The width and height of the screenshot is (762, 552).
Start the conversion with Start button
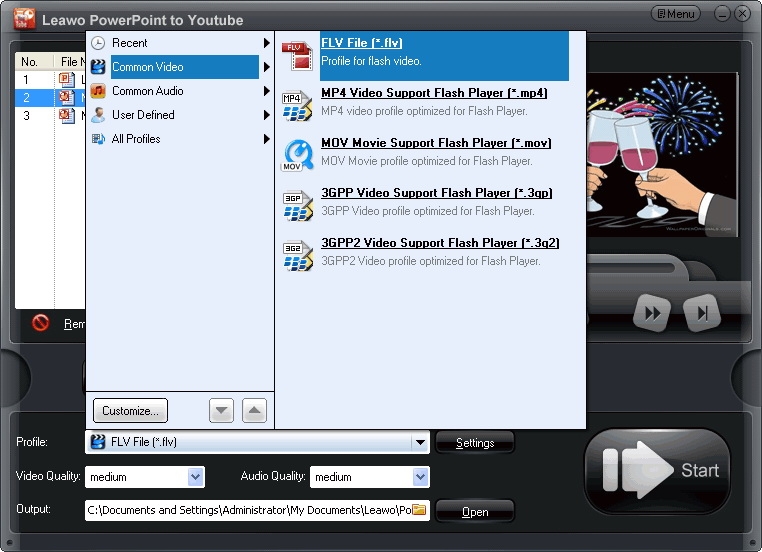[657, 471]
